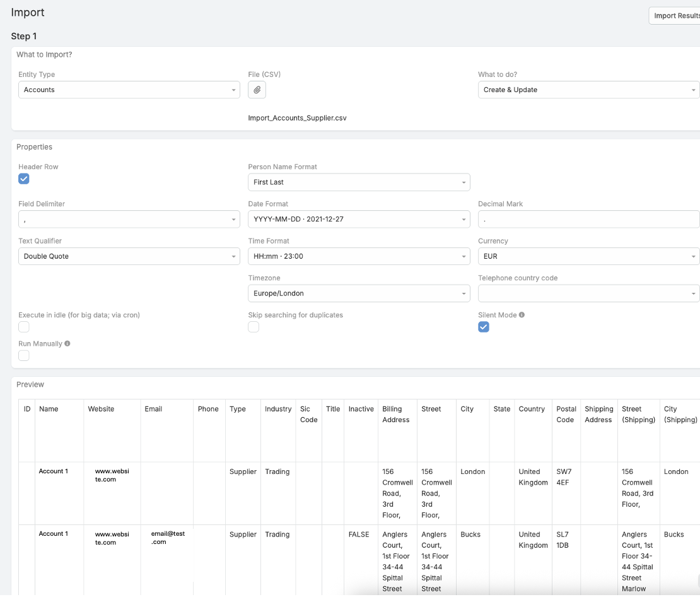Viewport: 700px width, 597px height.
Task: Select the Time Format dropdown
Action: tap(358, 257)
